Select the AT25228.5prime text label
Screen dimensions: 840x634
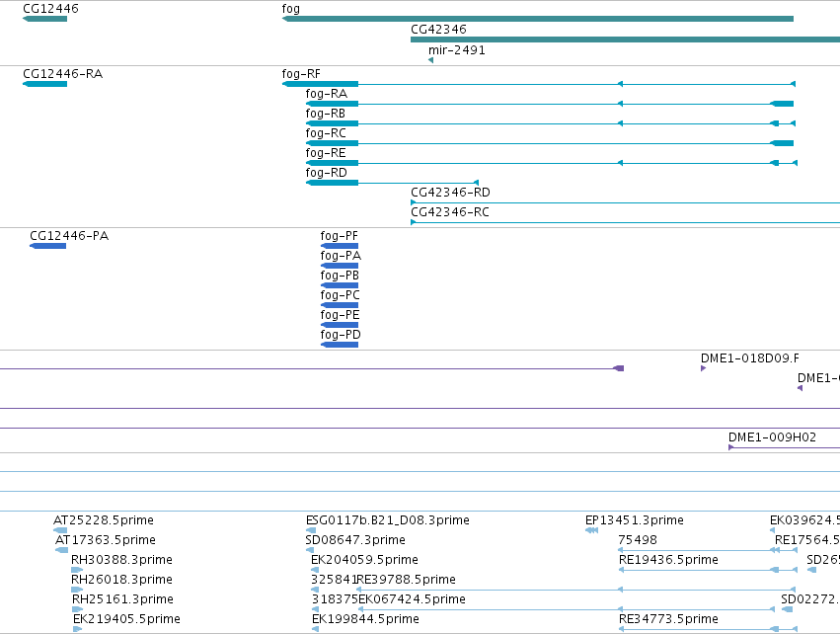coord(104,520)
